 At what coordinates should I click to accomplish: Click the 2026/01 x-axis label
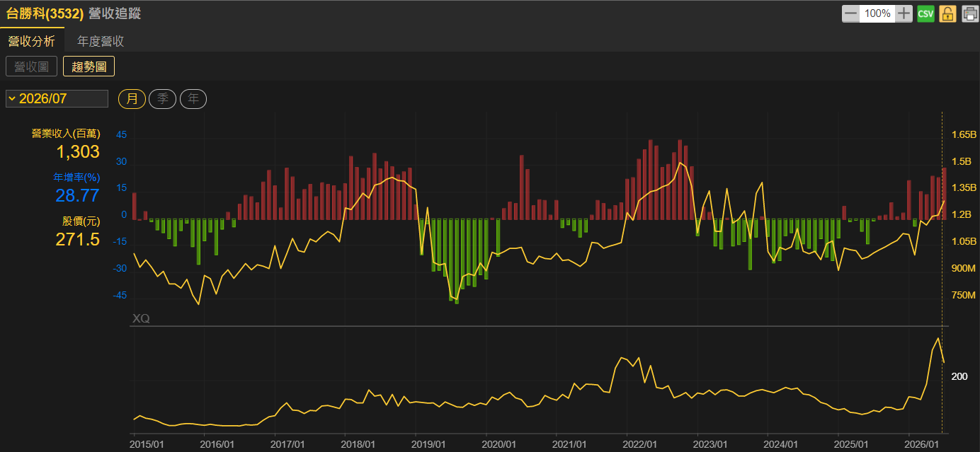coord(922,444)
